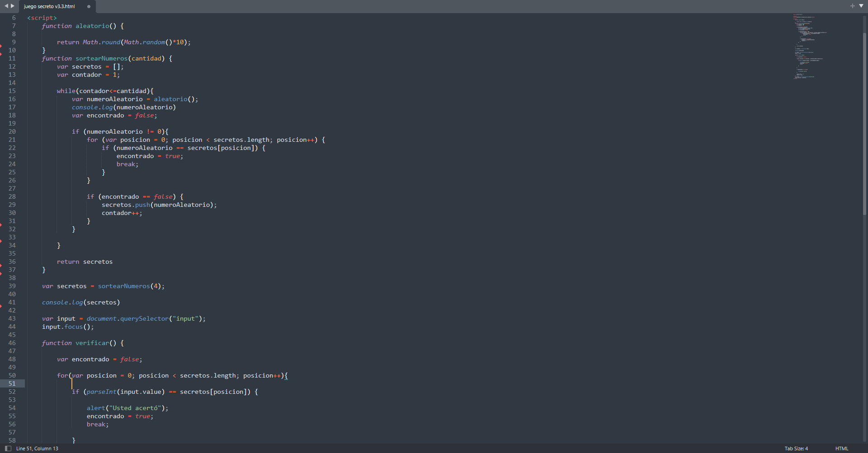Open Go to Line via 'Line 51, Column 13'

click(x=37, y=448)
